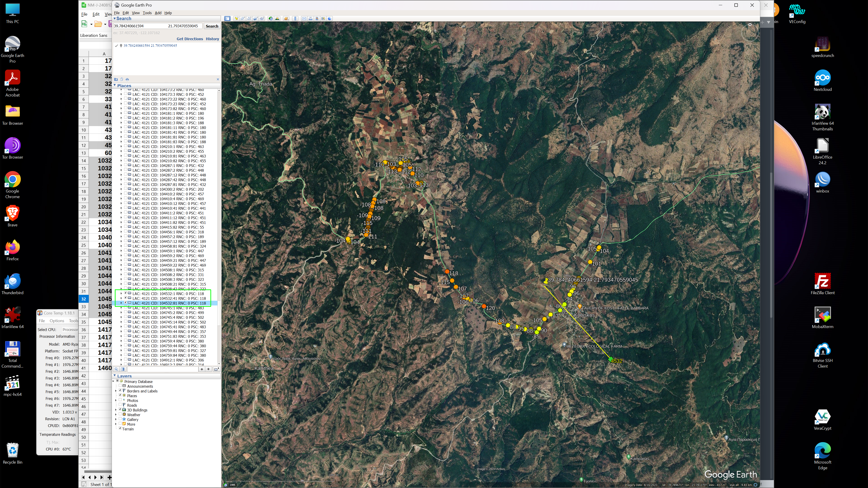Toggle the Terrain layer checkbox
This screenshot has width=868, height=488.
coord(120,428)
